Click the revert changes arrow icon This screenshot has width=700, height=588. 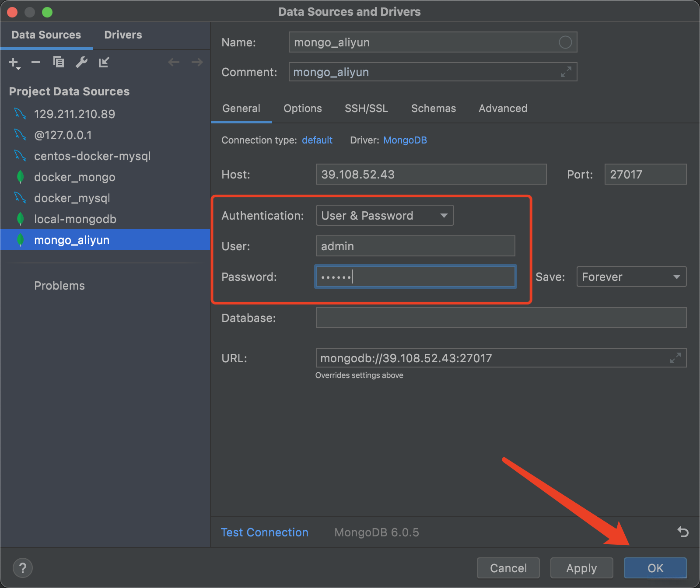pyautogui.click(x=683, y=532)
